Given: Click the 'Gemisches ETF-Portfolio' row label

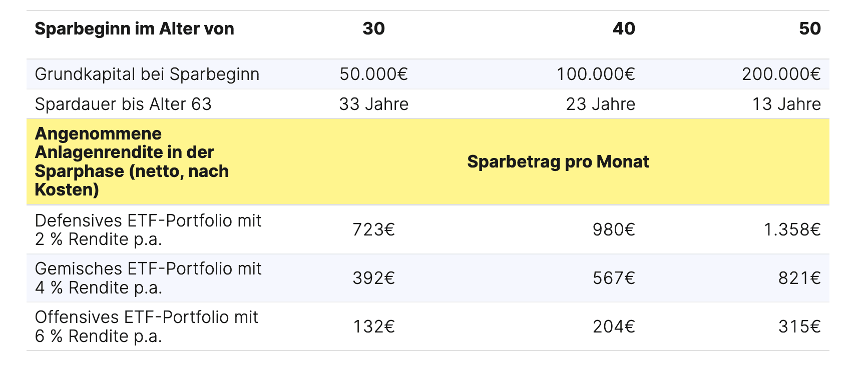Looking at the screenshot, I should (148, 278).
